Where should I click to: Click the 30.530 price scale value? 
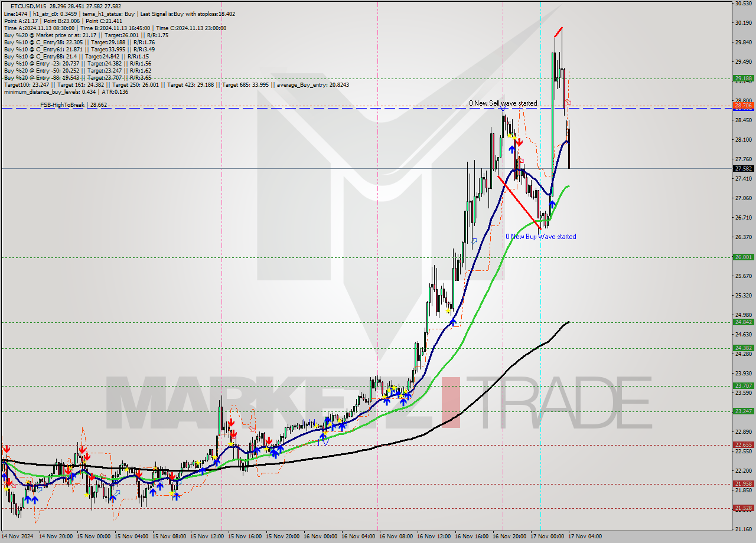(743, 4)
